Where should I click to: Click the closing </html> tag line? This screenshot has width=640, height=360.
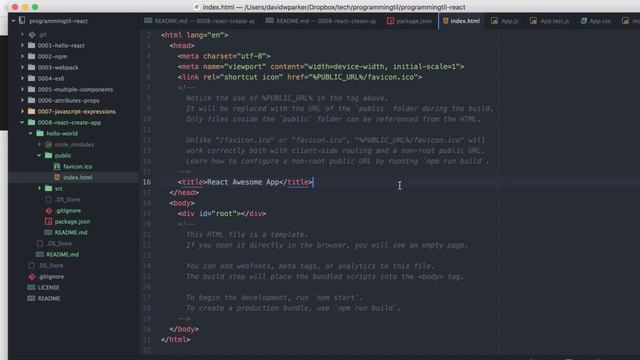(x=176, y=340)
